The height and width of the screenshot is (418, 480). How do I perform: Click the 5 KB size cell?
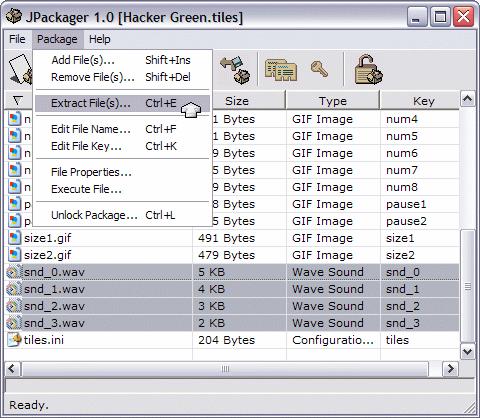[x=211, y=272]
